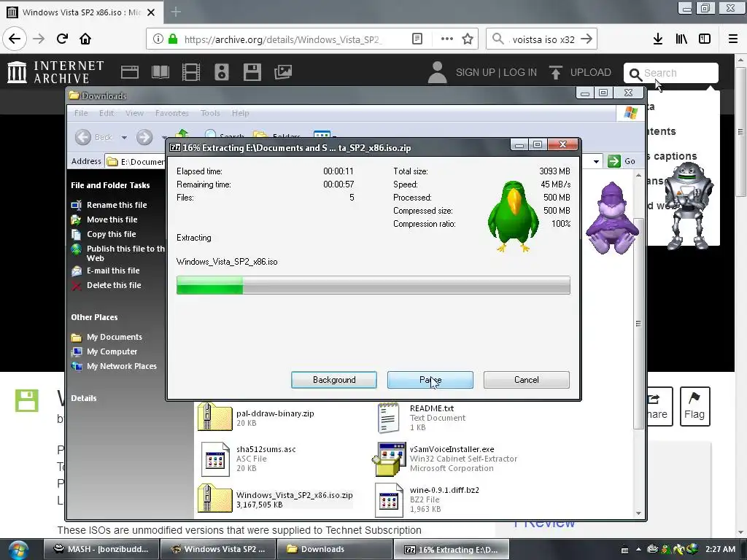Open the Texts book icon
This screenshot has height=560, width=747.
point(160,72)
